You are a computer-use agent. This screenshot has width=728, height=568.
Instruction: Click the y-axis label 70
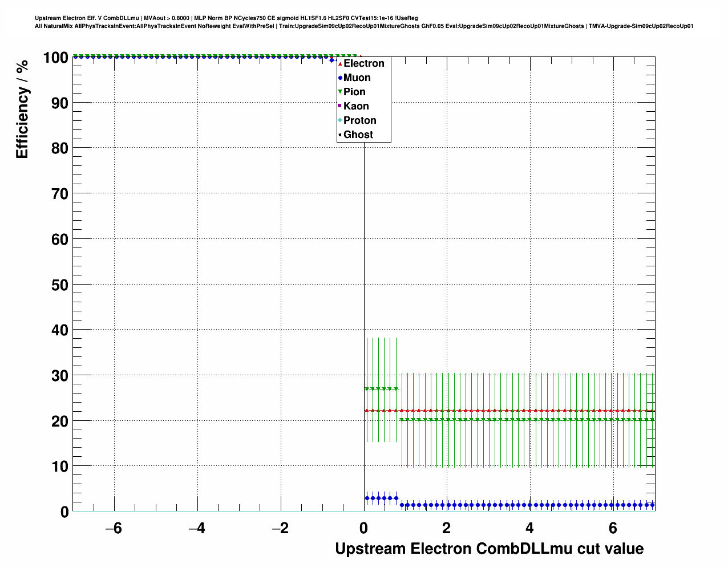tap(59, 194)
